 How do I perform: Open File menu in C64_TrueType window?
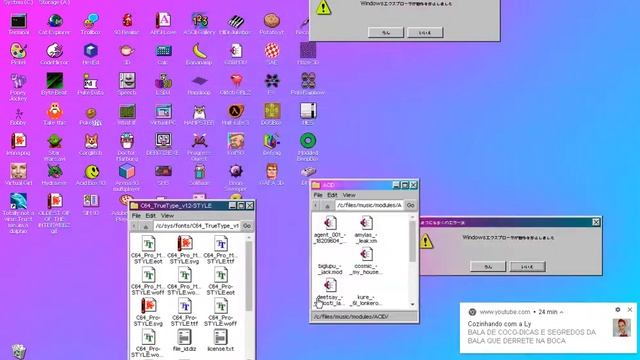[136, 216]
